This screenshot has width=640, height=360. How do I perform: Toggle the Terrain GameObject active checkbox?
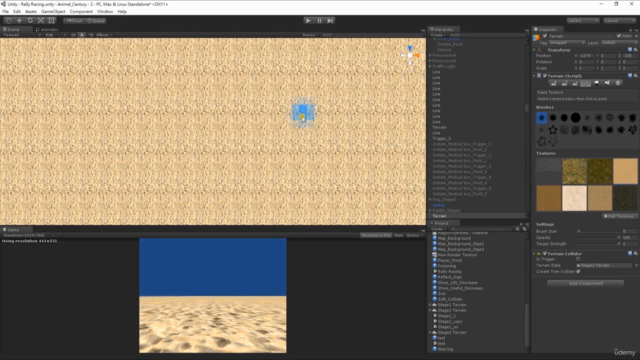[545, 36]
